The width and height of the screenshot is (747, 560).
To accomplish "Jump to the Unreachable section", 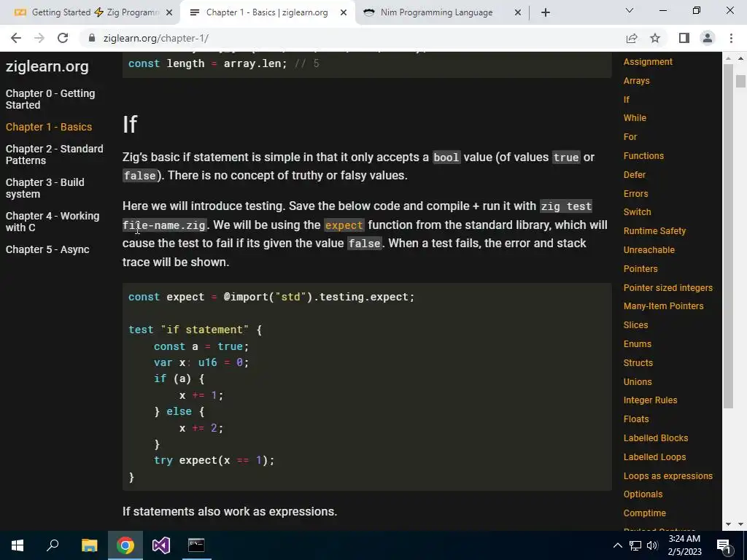I will pos(649,250).
